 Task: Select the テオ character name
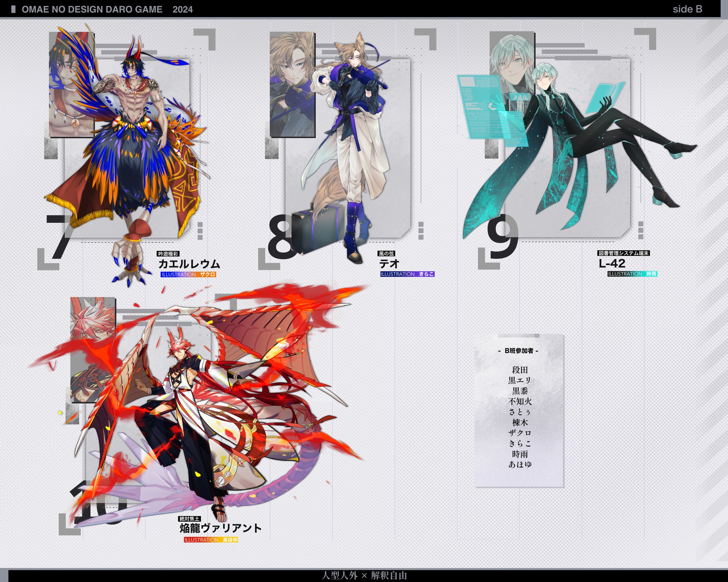coord(389,264)
